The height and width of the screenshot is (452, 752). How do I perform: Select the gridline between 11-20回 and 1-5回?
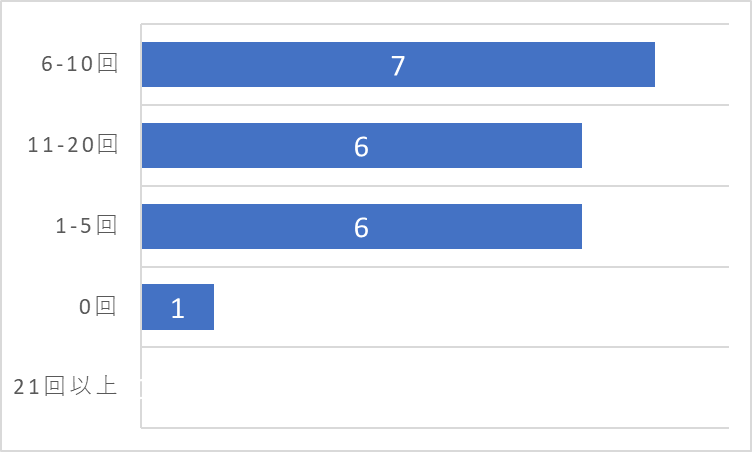435,186
